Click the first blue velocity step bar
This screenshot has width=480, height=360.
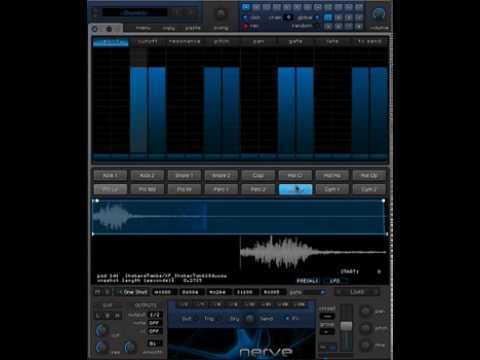(138, 110)
